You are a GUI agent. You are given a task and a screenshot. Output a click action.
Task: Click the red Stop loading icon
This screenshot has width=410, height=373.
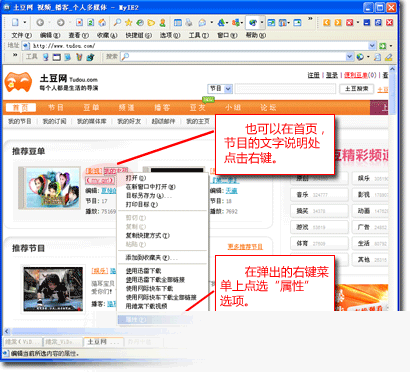[x=79, y=22]
